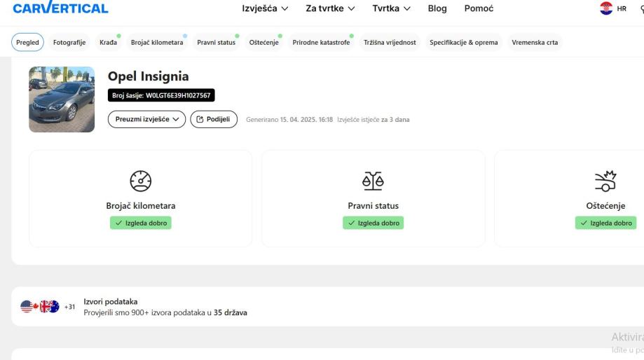Click the Canada flag icon

[36, 307]
